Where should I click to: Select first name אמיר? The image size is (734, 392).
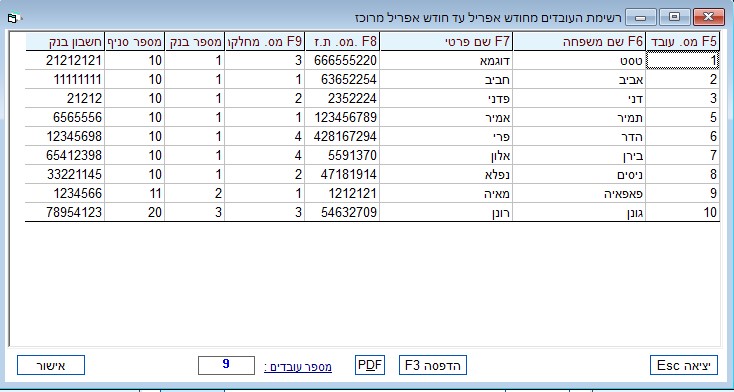(447, 117)
